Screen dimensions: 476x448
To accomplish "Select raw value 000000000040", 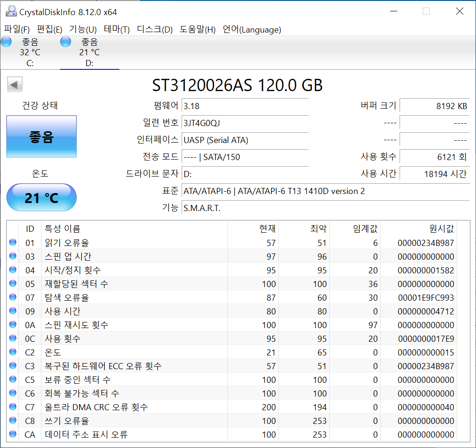I will click(426, 407).
